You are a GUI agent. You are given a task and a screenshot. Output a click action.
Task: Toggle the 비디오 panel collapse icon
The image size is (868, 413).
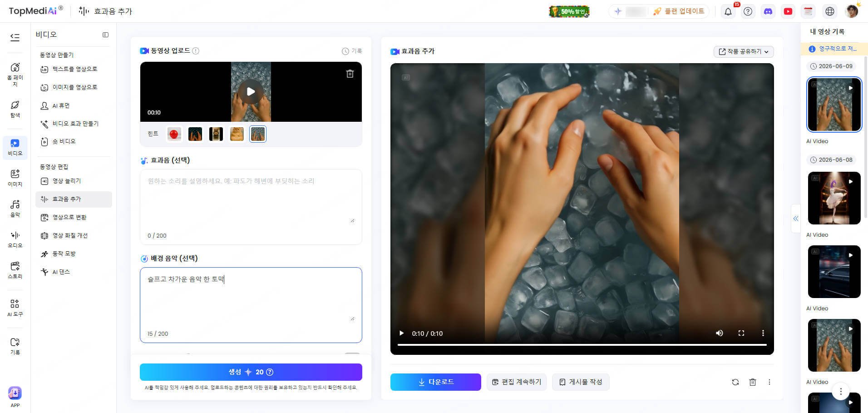[105, 35]
